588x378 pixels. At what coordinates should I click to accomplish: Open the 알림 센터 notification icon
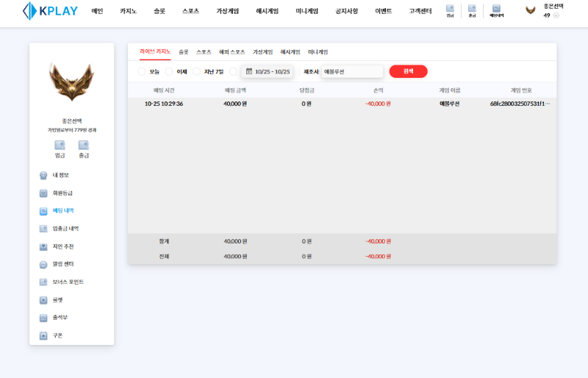tap(44, 264)
